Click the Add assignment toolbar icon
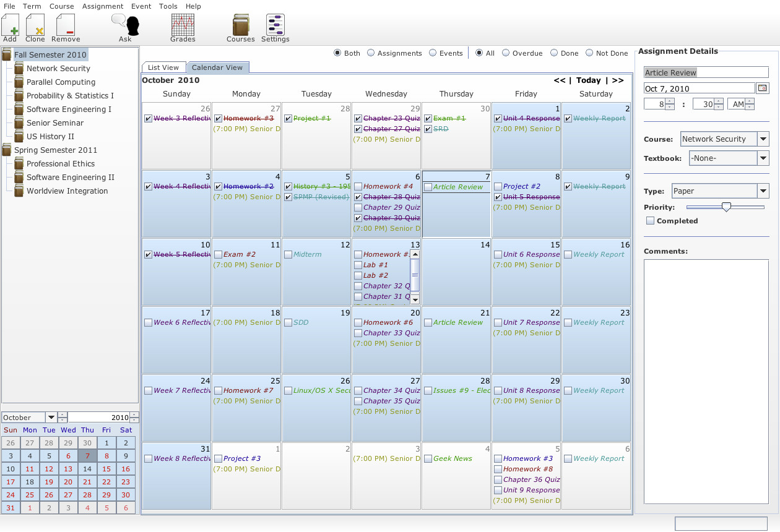The image size is (780, 532). [x=10, y=25]
